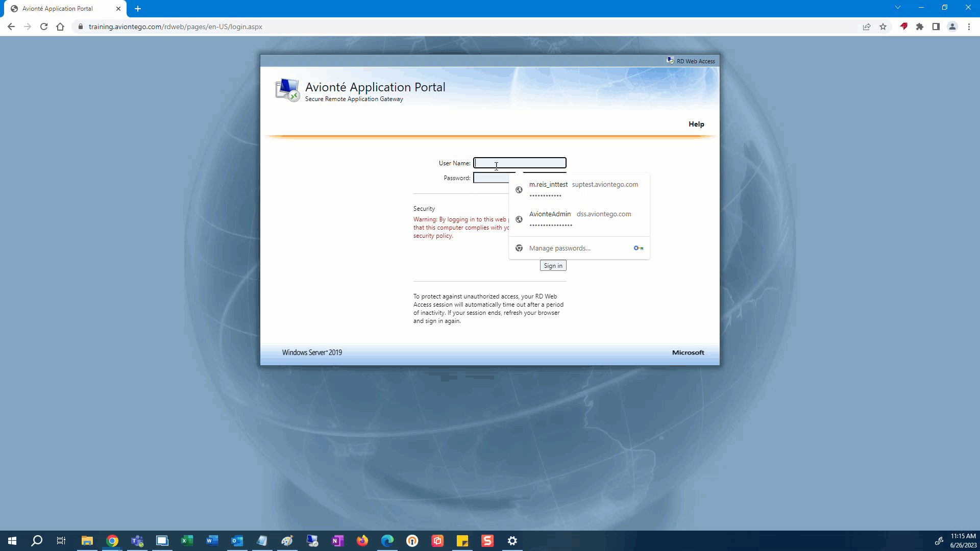
Task: Open the Windows Start menu
Action: coord(12,541)
